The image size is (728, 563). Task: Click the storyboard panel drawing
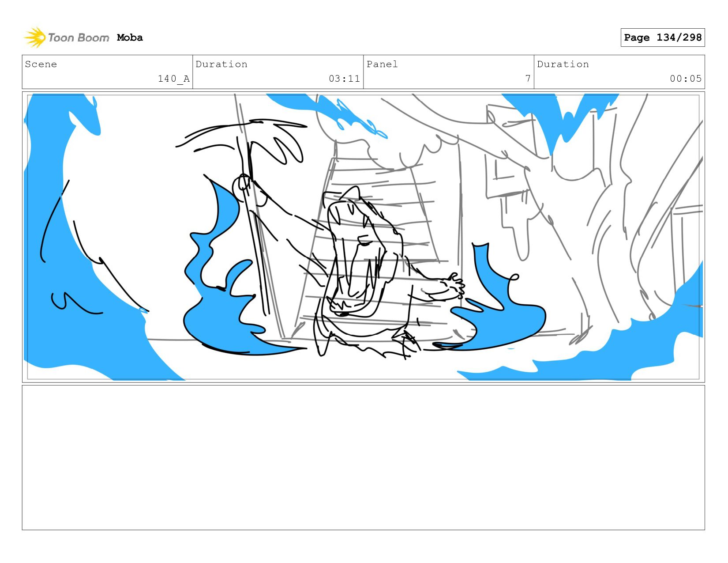(x=364, y=237)
